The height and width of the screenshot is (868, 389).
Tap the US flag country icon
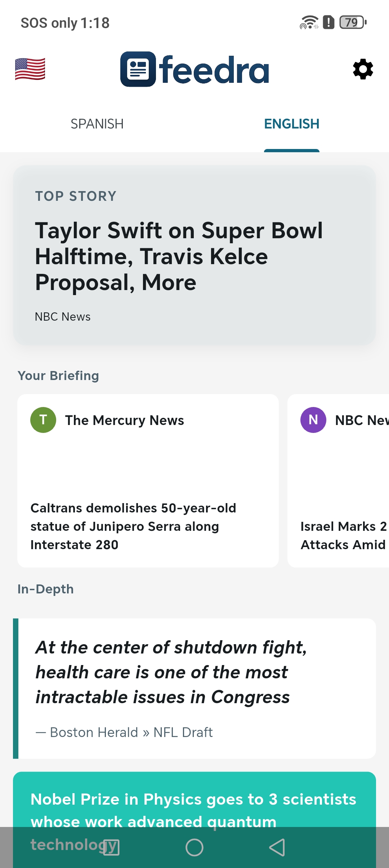(x=30, y=69)
